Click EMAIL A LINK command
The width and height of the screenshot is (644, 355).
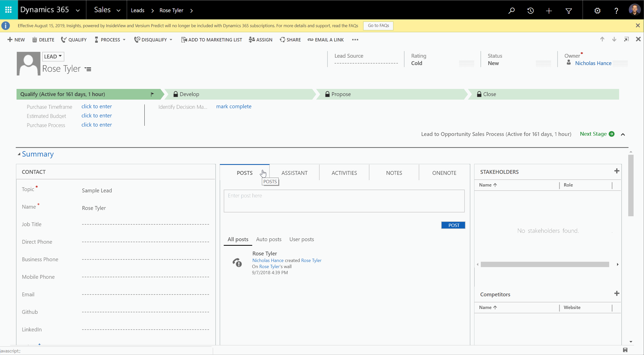(326, 40)
